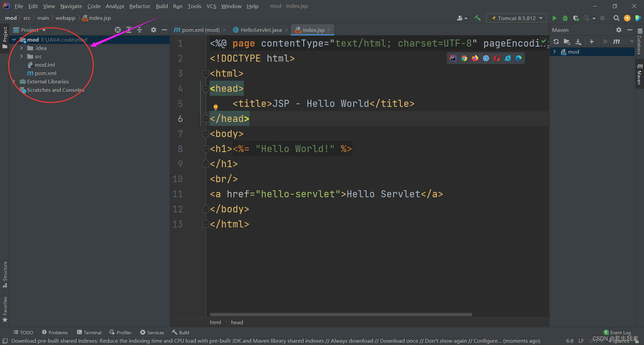Fold the body tag on line 7
Viewport: 644px width, 345px height.
pos(206,134)
